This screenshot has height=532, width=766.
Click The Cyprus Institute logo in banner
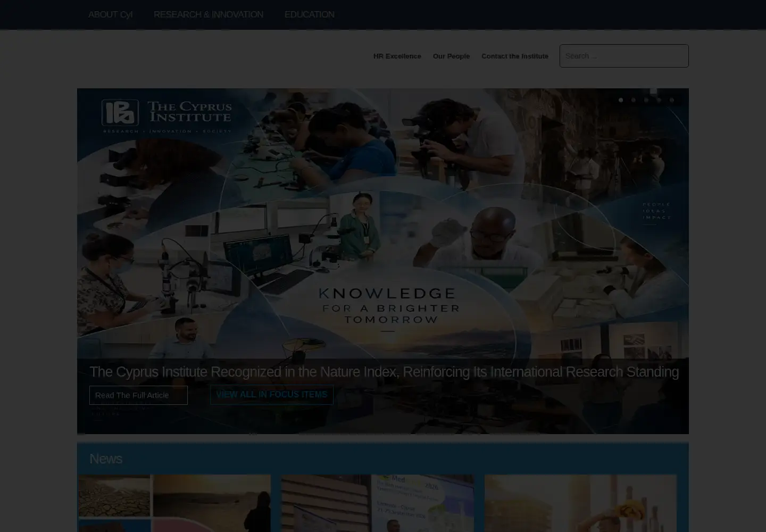[x=166, y=115]
